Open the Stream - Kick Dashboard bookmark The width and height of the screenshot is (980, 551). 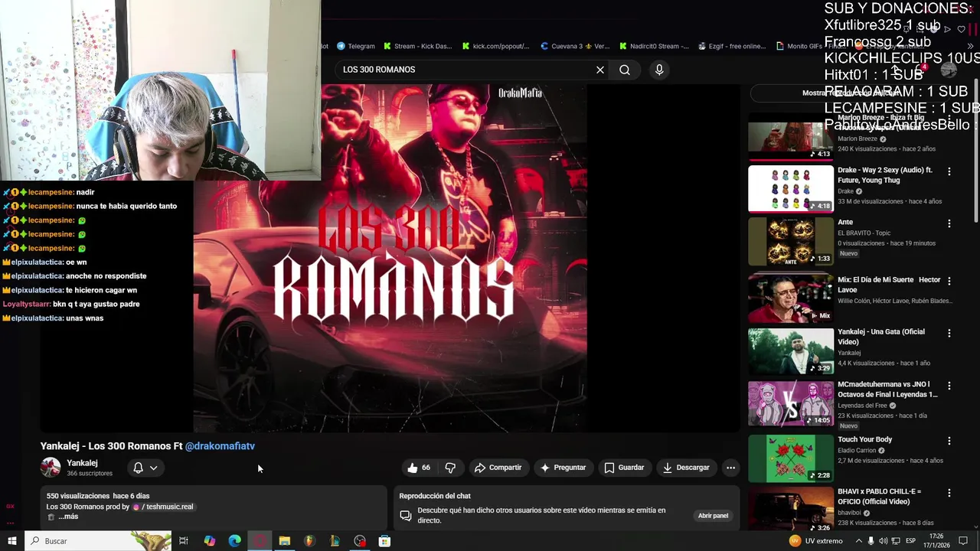(x=418, y=46)
